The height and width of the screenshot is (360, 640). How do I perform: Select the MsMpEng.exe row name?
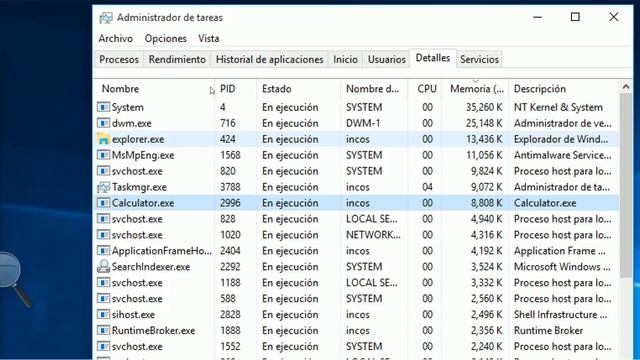point(143,155)
